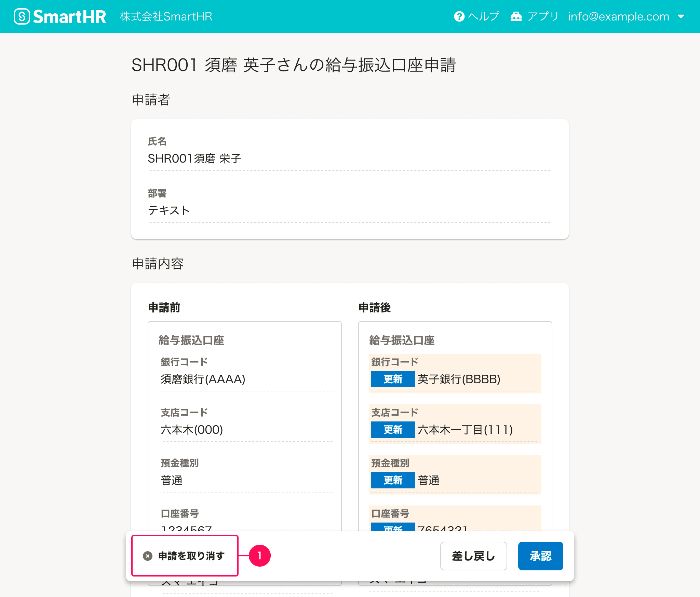Click the 更新 badge next to 銀行コード
Image resolution: width=700 pixels, height=597 pixels.
(392, 379)
